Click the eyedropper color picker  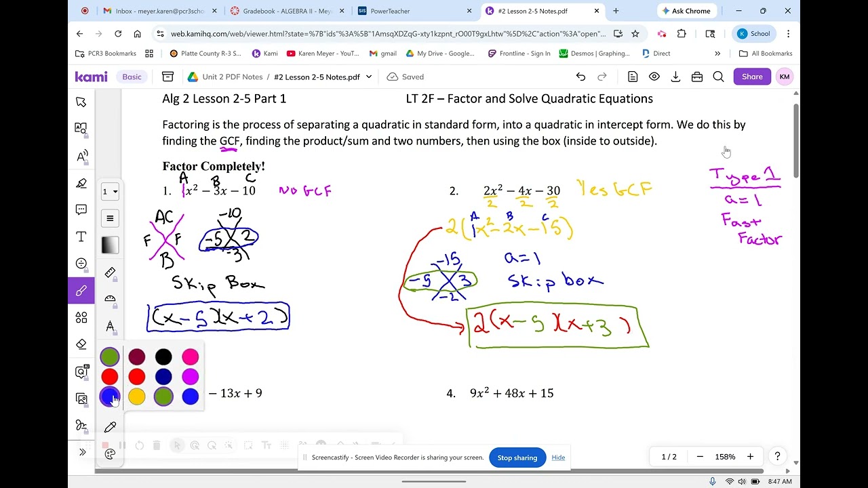[110, 427]
